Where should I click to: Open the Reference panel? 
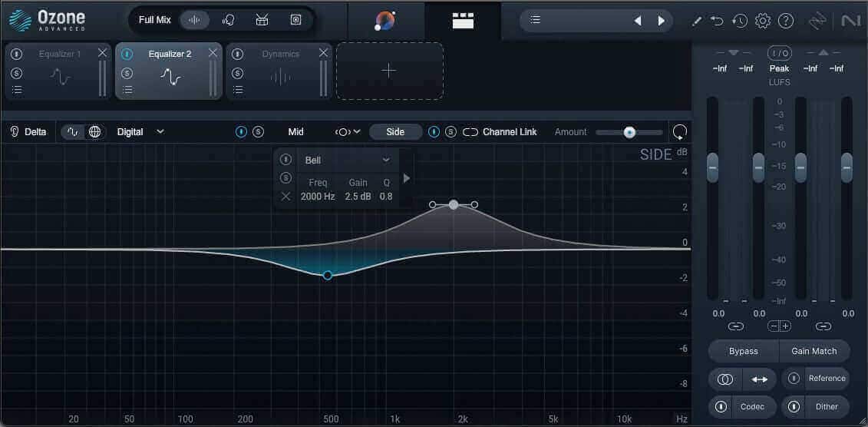pyautogui.click(x=827, y=379)
